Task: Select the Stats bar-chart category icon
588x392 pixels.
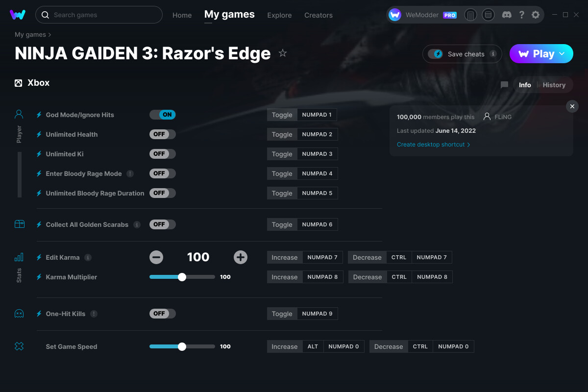Action: (19, 257)
